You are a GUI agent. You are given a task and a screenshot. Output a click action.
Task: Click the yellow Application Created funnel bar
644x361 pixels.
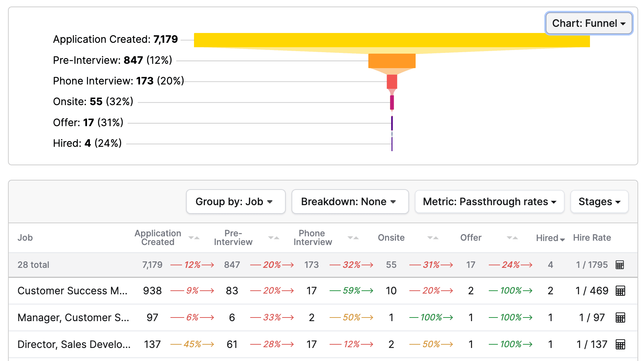(x=392, y=40)
